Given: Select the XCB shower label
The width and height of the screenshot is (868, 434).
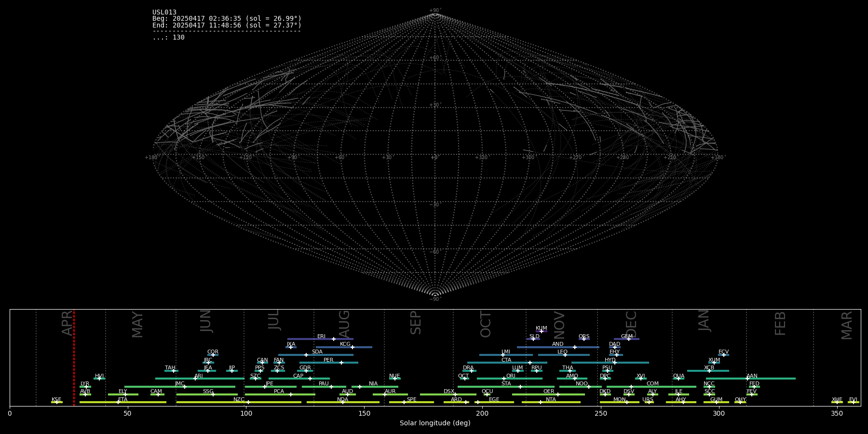Looking at the screenshot, I should (x=709, y=368).
